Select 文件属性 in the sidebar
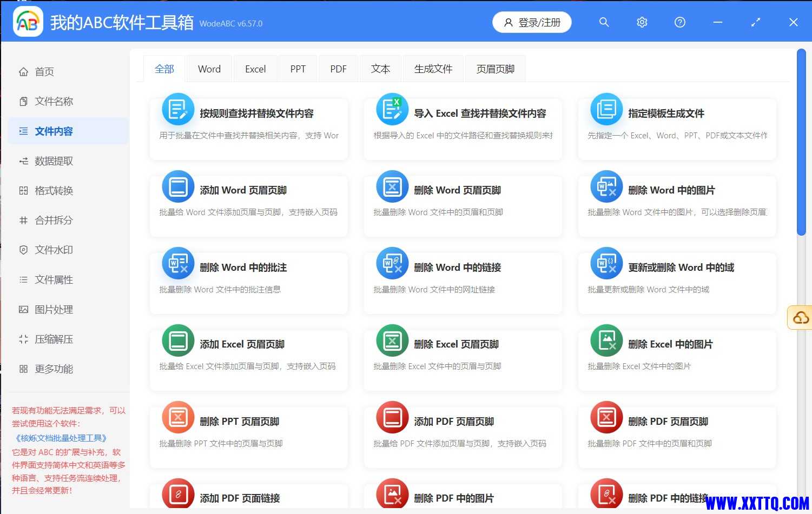812x514 pixels. point(69,279)
